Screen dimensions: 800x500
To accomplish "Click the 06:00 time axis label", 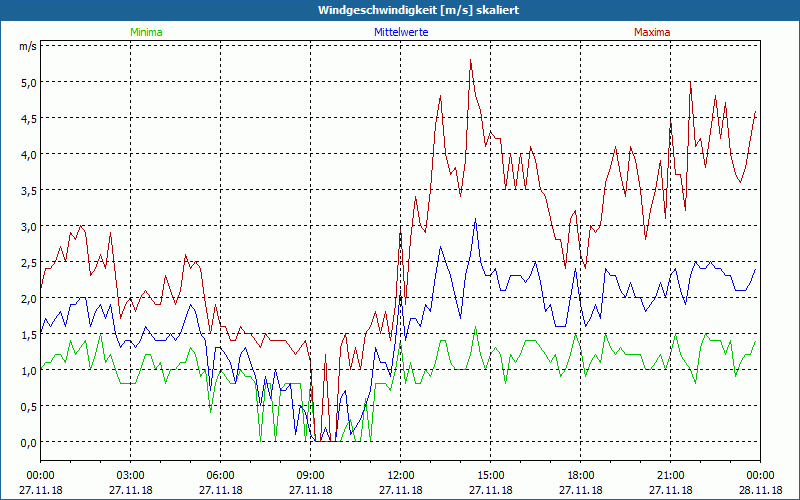I will tap(221, 475).
